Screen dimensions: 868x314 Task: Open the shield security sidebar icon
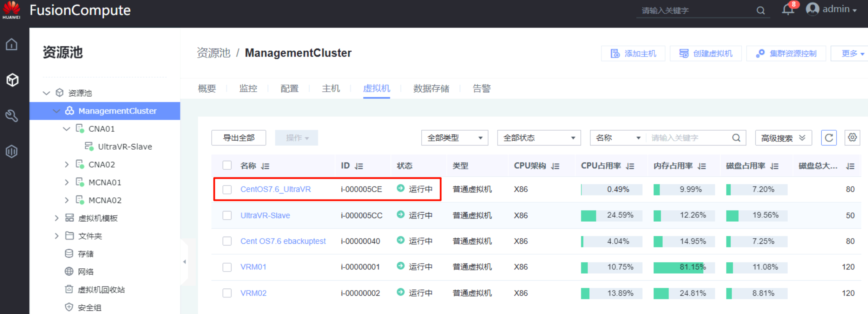tap(12, 151)
